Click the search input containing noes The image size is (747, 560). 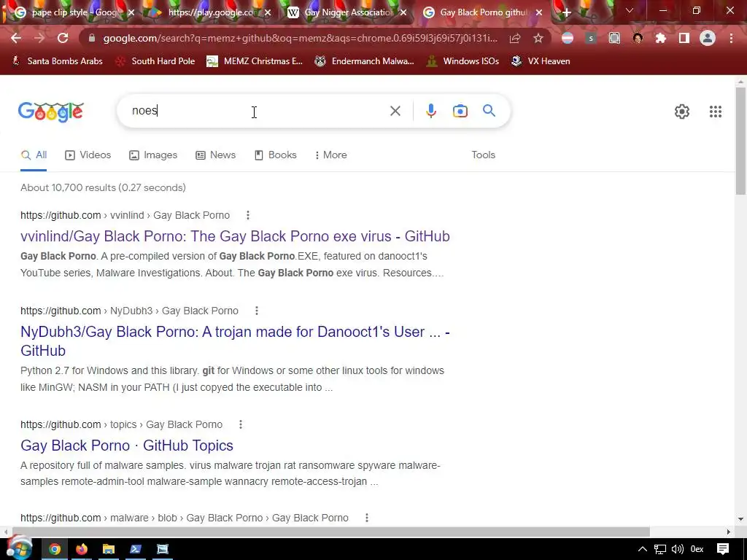pyautogui.click(x=258, y=111)
